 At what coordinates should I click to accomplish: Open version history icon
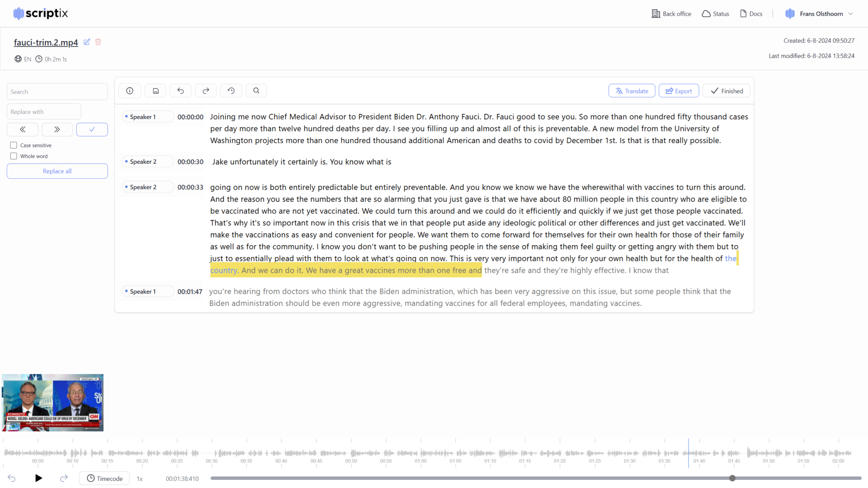[231, 91]
